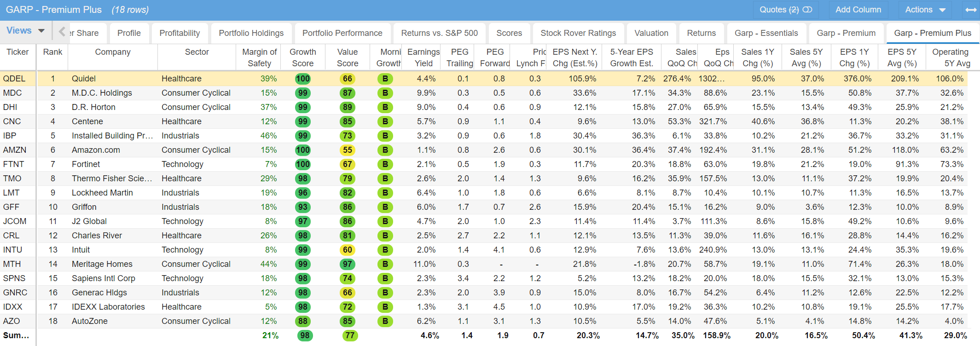This screenshot has width=980, height=346.
Task: Click the expand width arrows icon
Action: [x=971, y=10]
